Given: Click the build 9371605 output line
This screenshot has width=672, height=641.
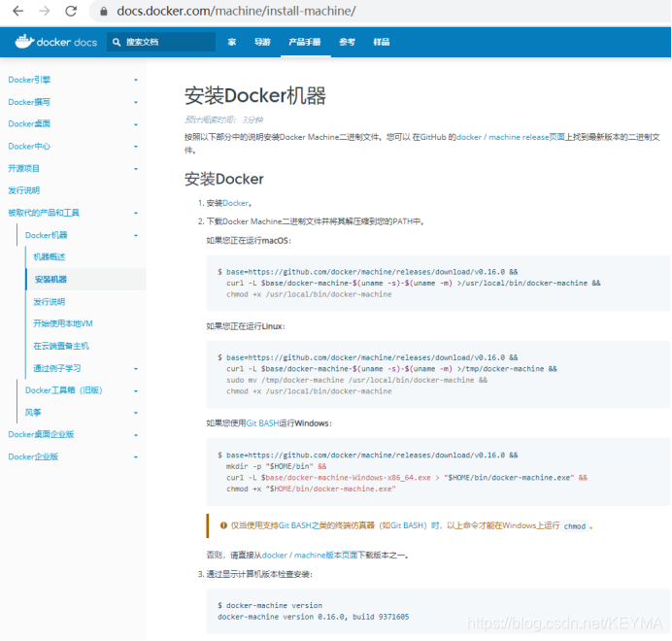Looking at the screenshot, I should click(314, 617).
